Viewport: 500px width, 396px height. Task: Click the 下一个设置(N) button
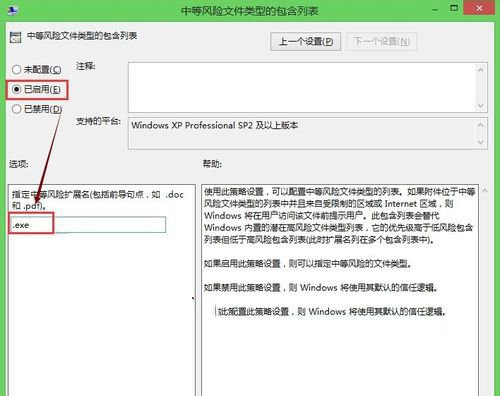pyautogui.click(x=381, y=41)
